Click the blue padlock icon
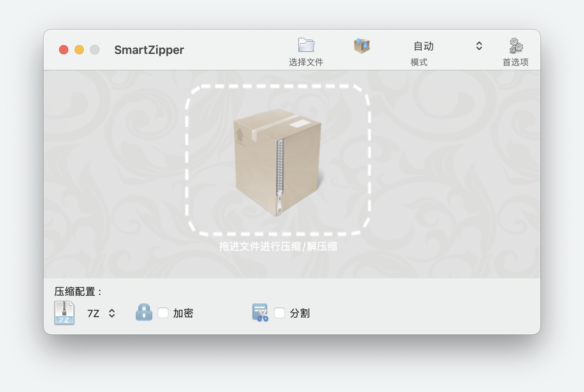This screenshot has width=584, height=392. [x=144, y=312]
